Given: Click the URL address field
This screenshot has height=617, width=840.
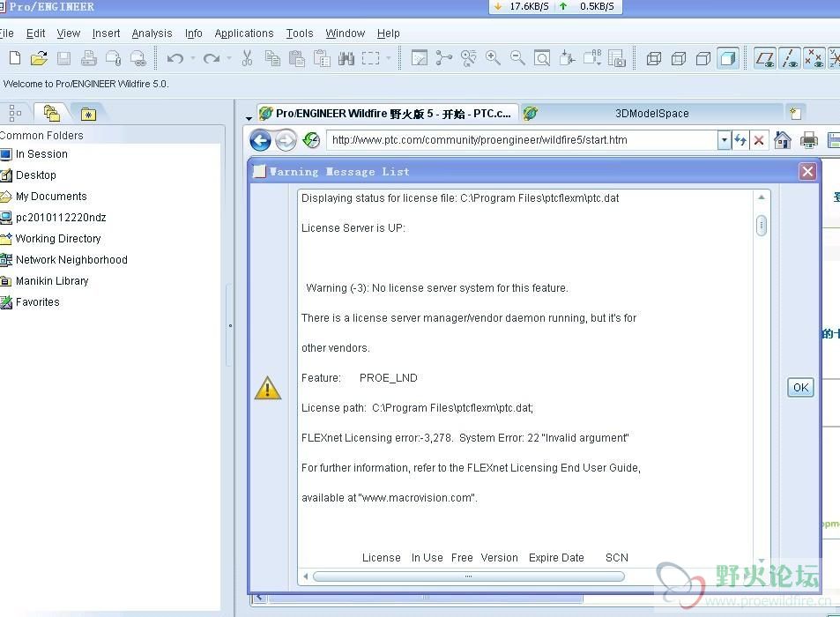Looking at the screenshot, I should [523, 140].
